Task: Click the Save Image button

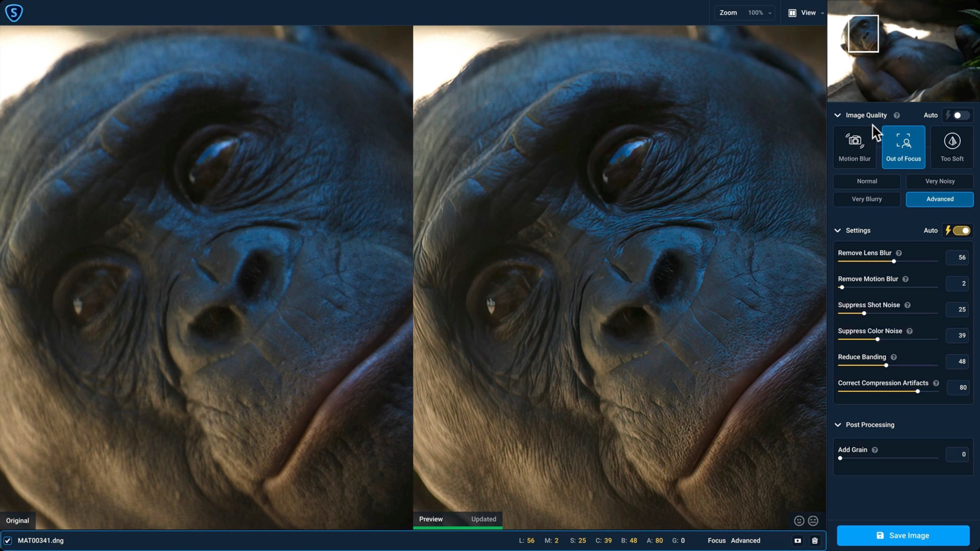Action: (x=903, y=535)
